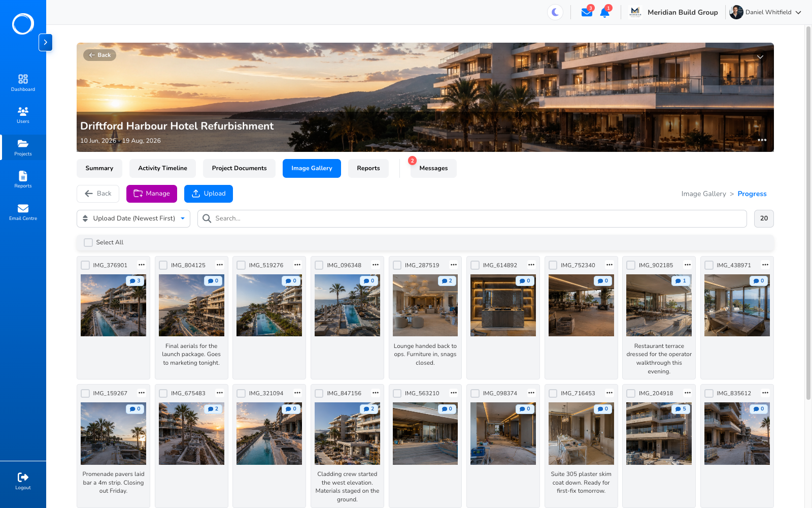The image size is (812, 508).
Task: Go to Users in sidebar
Action: pyautogui.click(x=23, y=115)
